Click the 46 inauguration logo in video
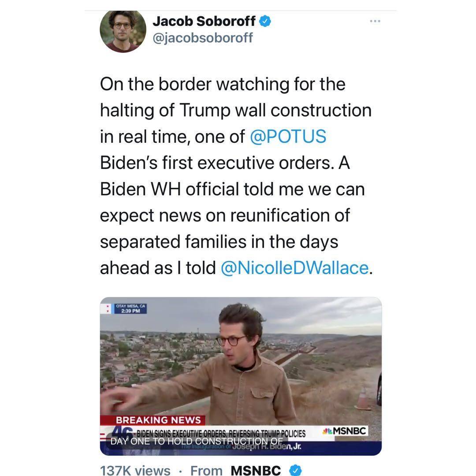 (122, 431)
